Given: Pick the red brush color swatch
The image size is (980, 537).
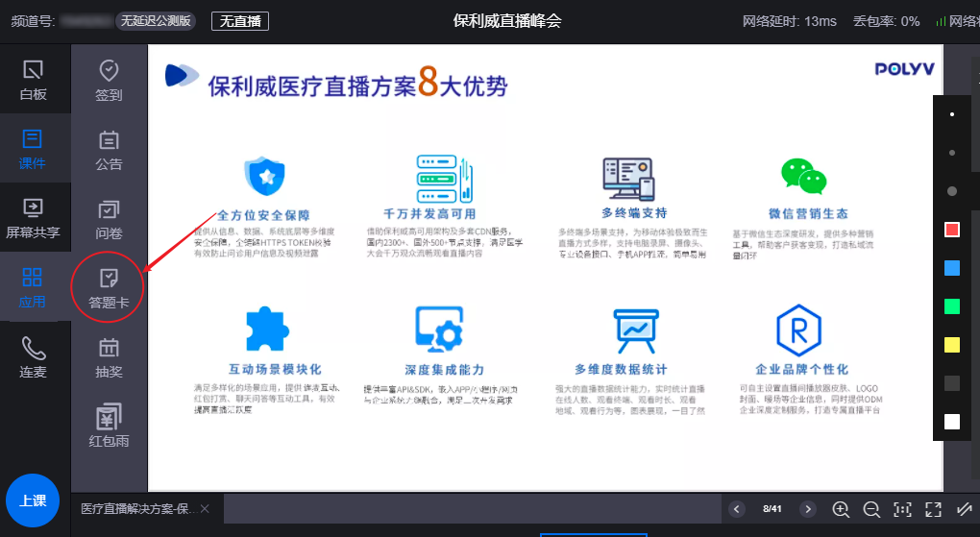Looking at the screenshot, I should pos(952,230).
